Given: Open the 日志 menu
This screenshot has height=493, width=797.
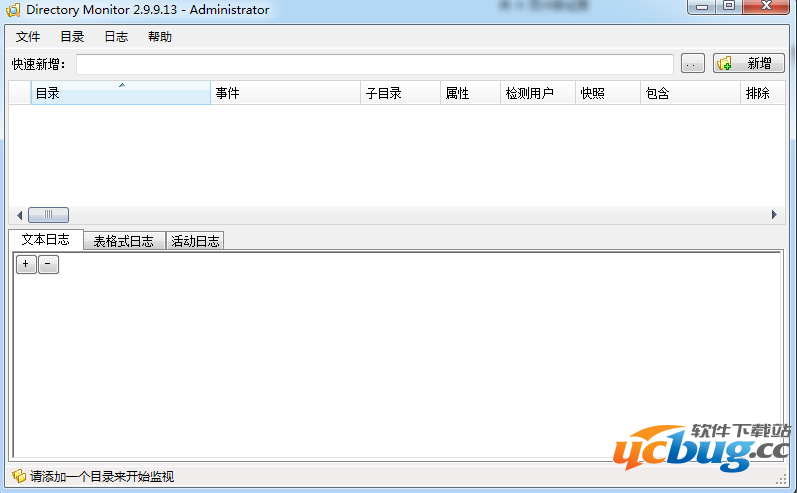Looking at the screenshot, I should (116, 37).
